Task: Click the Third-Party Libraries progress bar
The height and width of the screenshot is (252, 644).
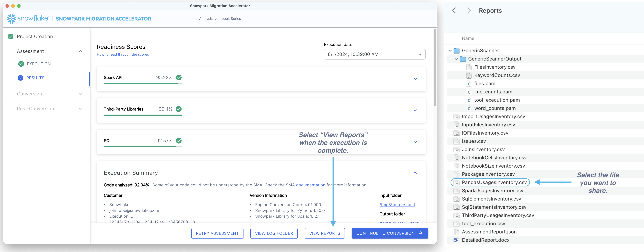Action: [x=143, y=115]
